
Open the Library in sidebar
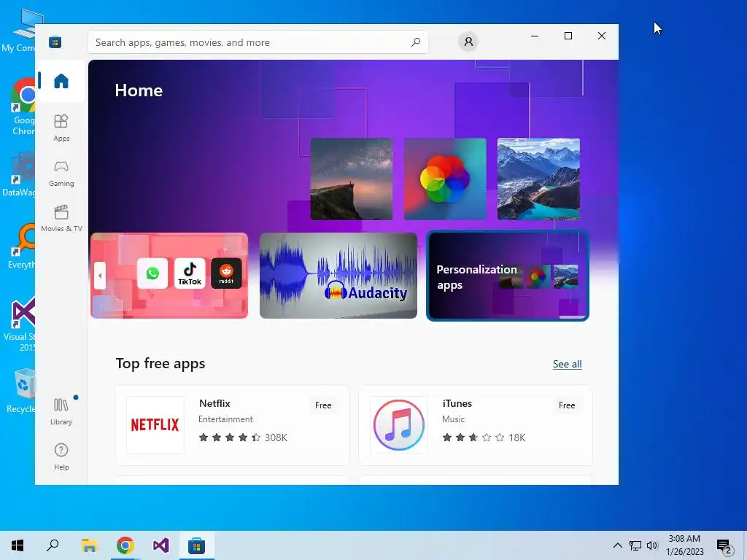[x=61, y=411]
